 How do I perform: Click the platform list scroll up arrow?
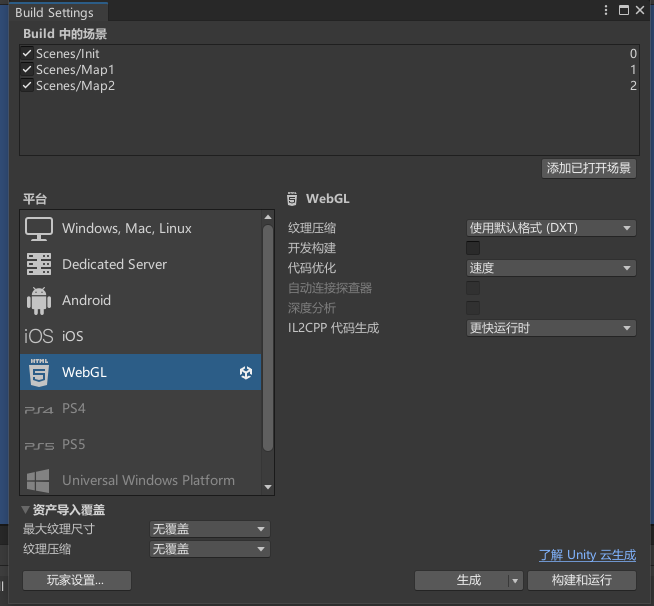(x=268, y=217)
